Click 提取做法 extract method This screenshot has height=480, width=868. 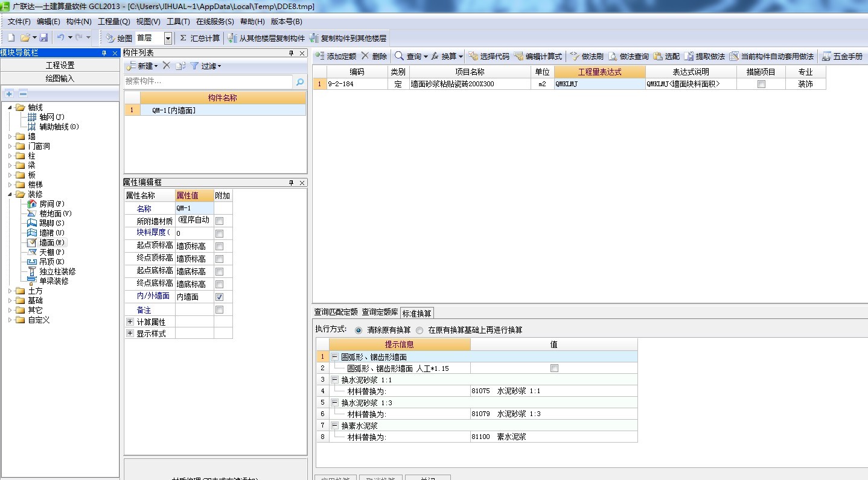point(704,56)
